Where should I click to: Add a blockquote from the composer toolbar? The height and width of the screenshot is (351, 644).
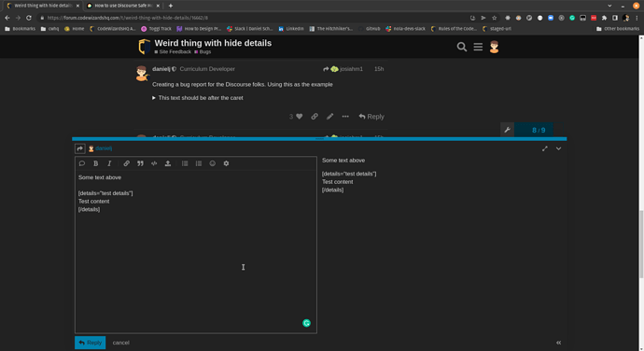coord(140,163)
